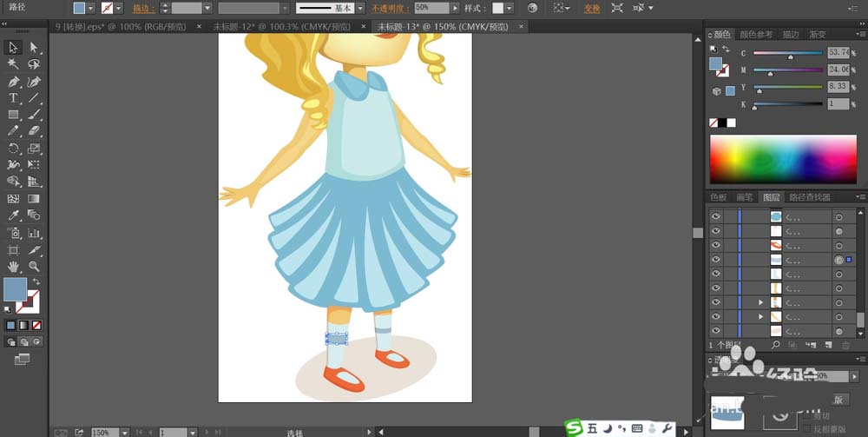Pick a color from the spectrum bar

coord(783,159)
